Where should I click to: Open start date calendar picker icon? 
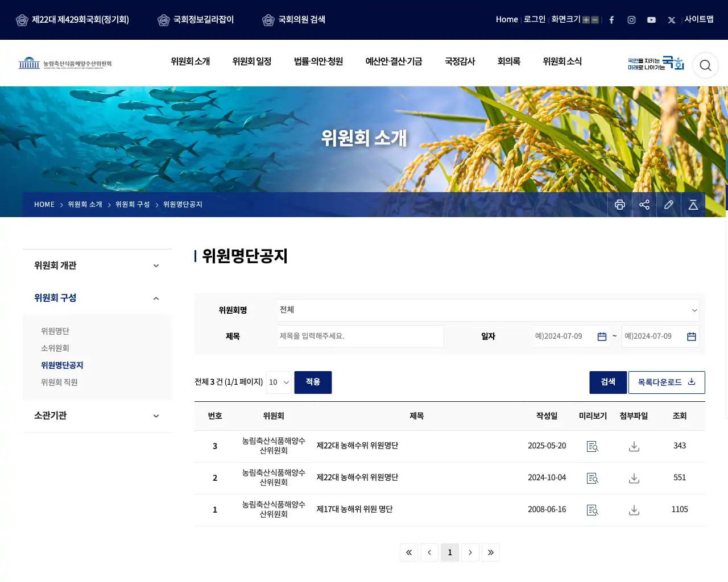click(602, 336)
